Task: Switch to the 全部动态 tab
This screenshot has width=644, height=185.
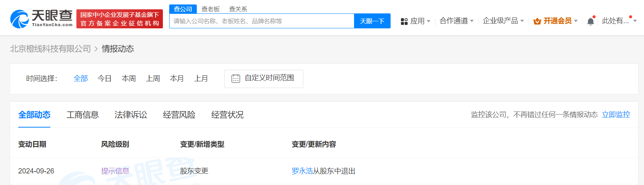Action: tap(34, 115)
